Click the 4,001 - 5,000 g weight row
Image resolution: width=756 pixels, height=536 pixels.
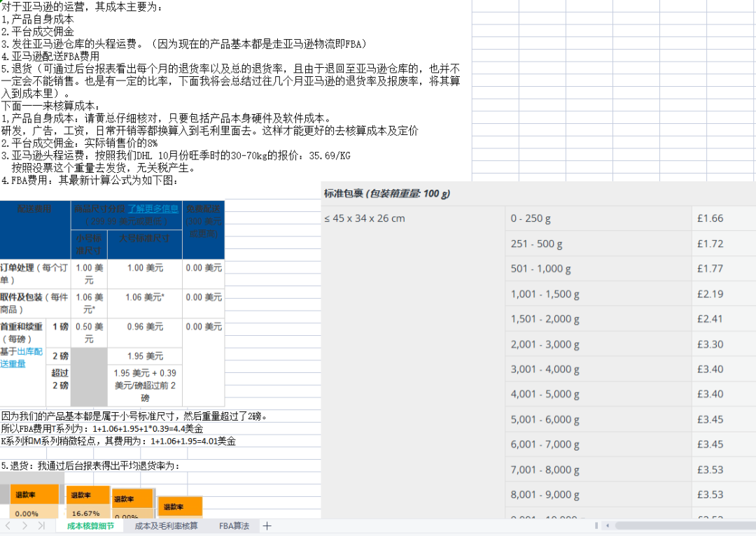(545, 394)
